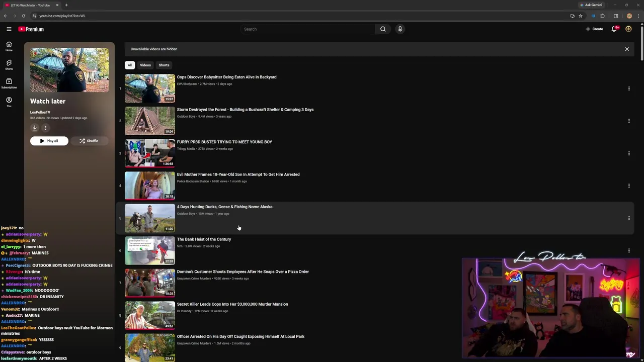644x362 pixels.
Task: Open title Domino's Customer Shoots Employees
Action: point(243,271)
